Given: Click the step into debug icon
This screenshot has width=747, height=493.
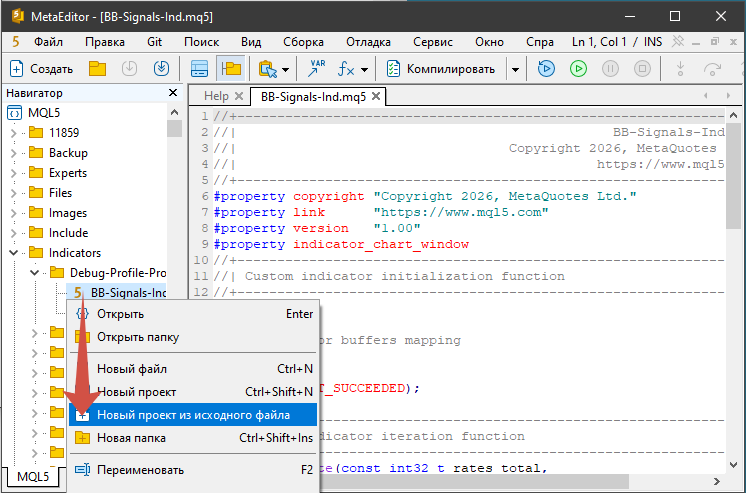Looking at the screenshot, I should pyautogui.click(x=680, y=69).
